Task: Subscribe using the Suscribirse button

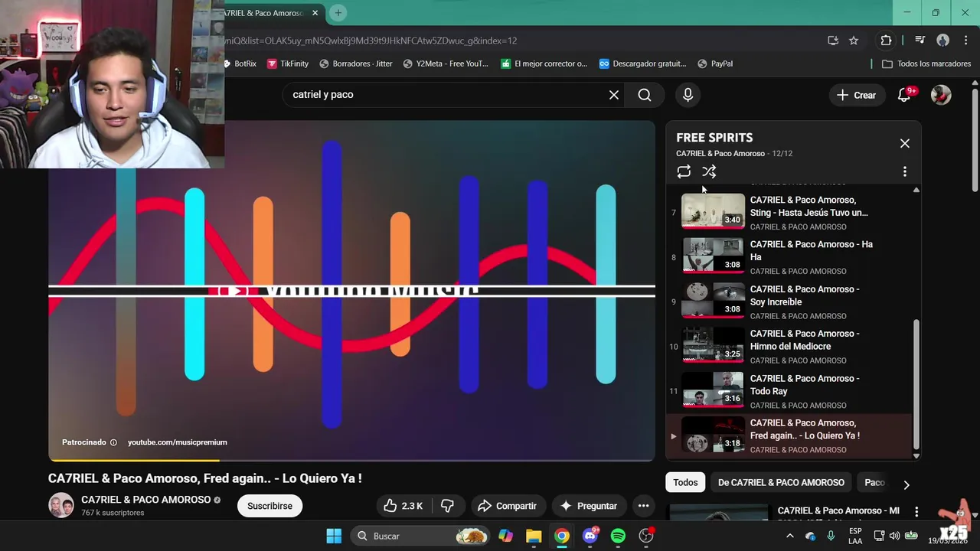Action: point(269,506)
